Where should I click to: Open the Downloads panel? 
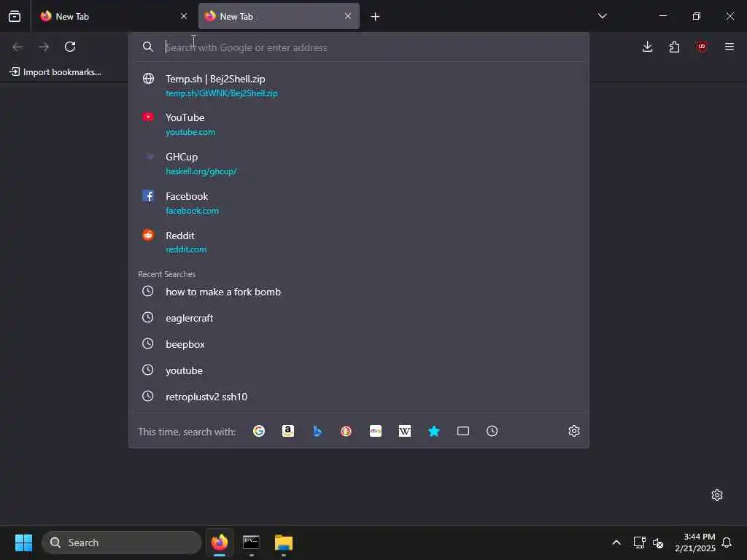coord(648,47)
